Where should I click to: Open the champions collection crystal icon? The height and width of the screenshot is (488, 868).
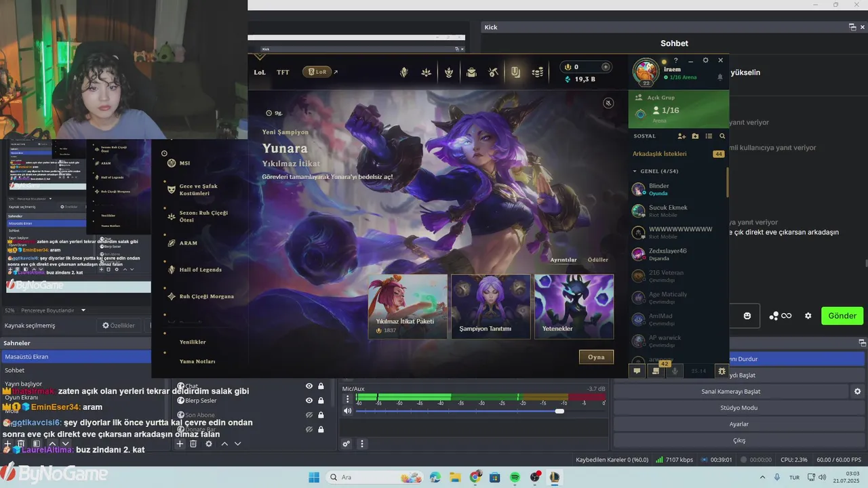point(403,72)
